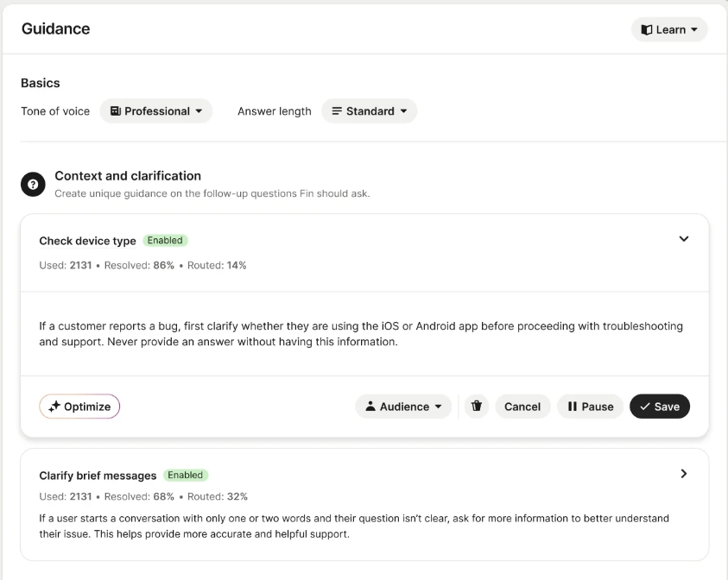Screen dimensions: 728x580
Task: Collapse the Check device type card
Action: point(684,239)
